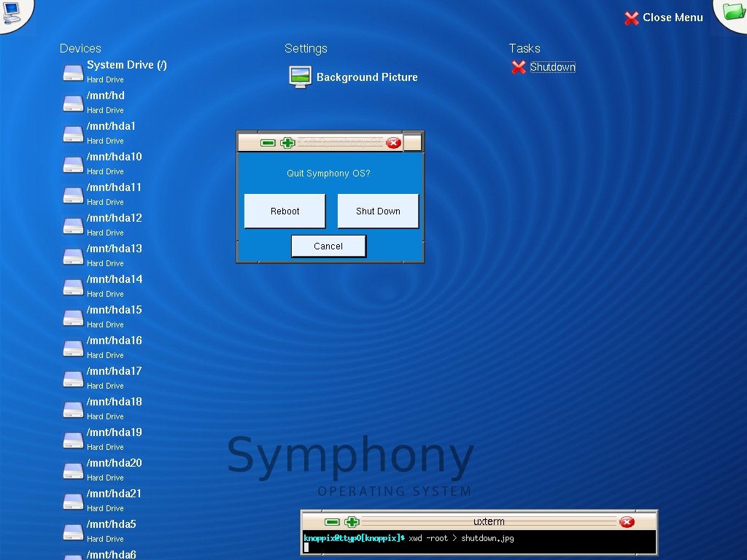Select the /mnt/hda16 label text
Screen dimensions: 747x560
click(115, 341)
